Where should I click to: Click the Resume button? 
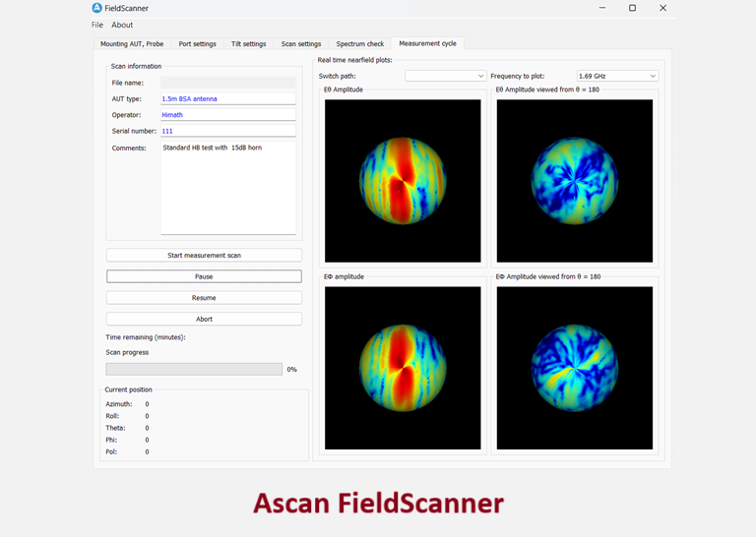click(x=204, y=298)
